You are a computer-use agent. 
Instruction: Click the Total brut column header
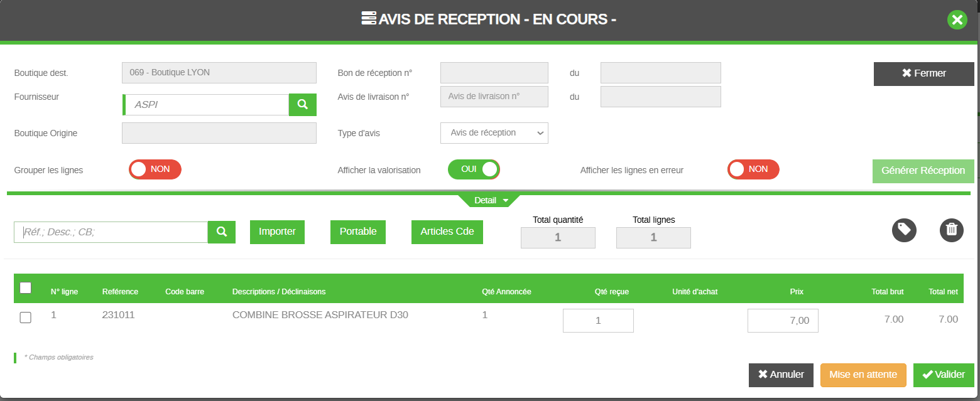(888, 292)
